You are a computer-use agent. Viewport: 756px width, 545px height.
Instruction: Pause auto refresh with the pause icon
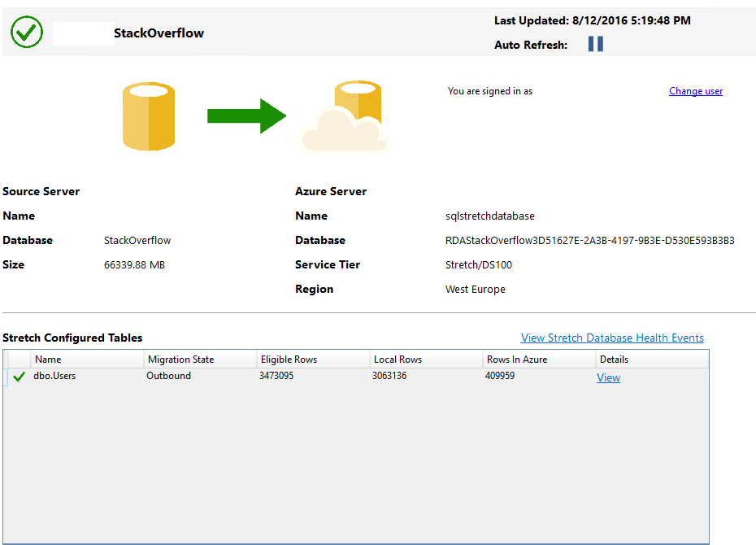pos(595,44)
